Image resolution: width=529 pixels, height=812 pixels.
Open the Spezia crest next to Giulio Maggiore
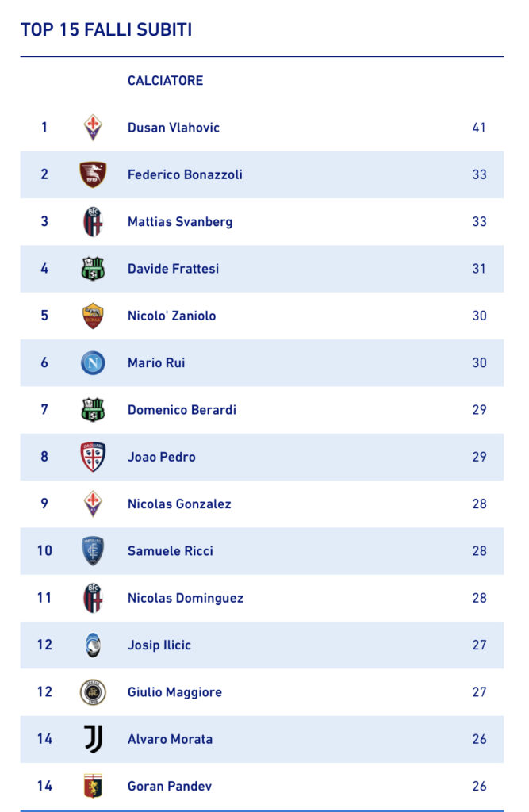pos(93,692)
